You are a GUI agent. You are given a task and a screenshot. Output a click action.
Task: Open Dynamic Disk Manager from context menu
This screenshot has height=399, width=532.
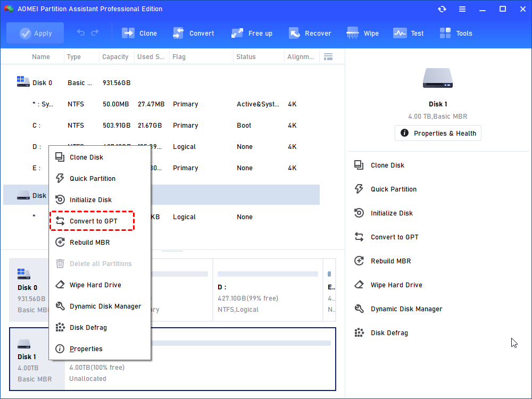click(x=100, y=306)
